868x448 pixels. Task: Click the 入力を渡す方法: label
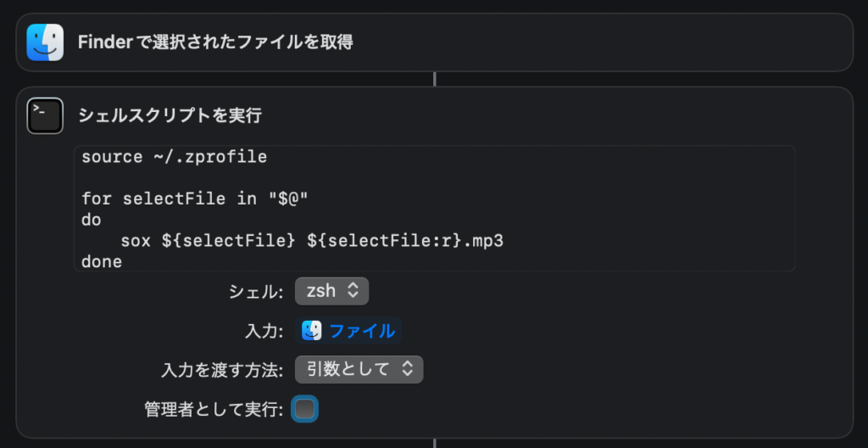[x=222, y=370]
